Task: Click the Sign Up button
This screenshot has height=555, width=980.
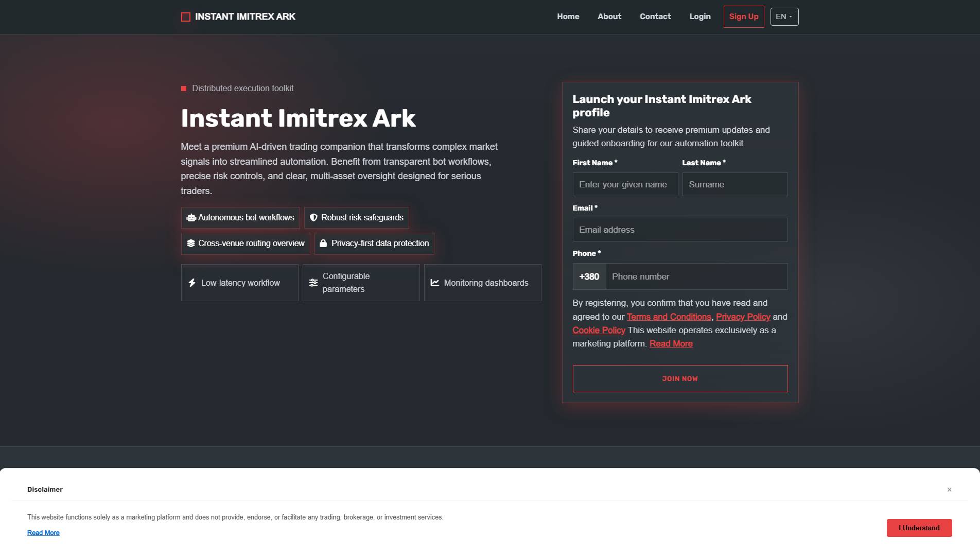Action: coord(744,16)
